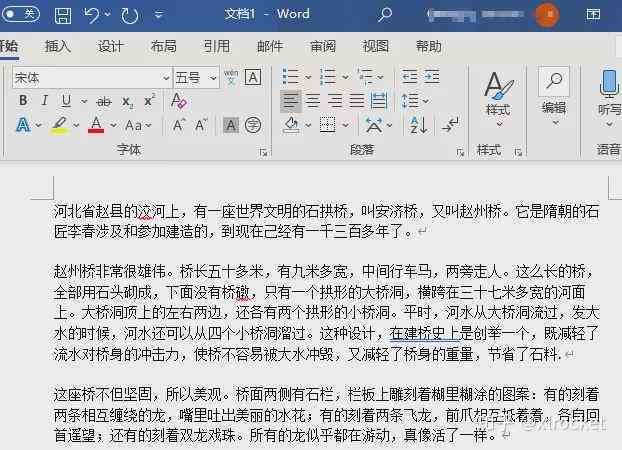Open the search magnifier in the title bar
This screenshot has height=450, width=622.
[x=384, y=15]
